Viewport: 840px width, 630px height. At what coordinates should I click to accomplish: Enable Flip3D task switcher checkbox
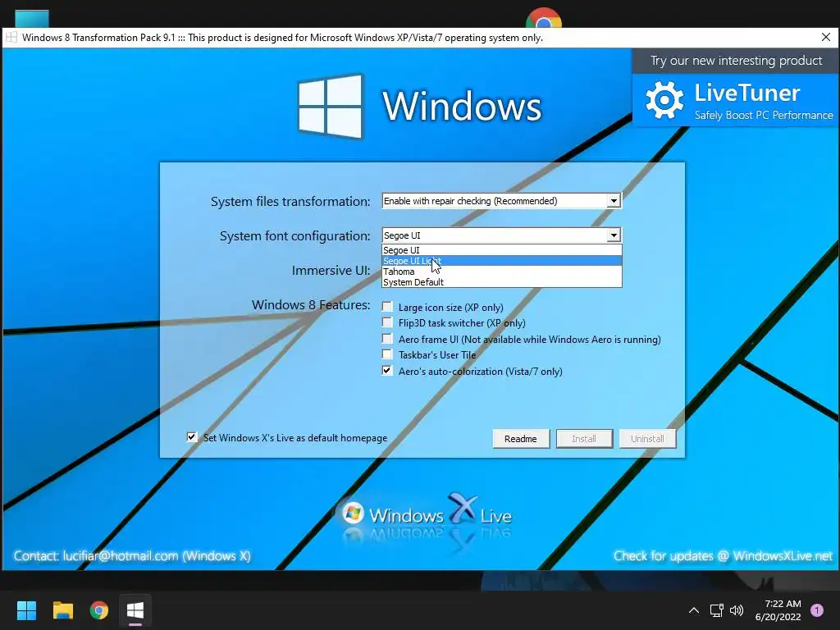[x=387, y=322]
